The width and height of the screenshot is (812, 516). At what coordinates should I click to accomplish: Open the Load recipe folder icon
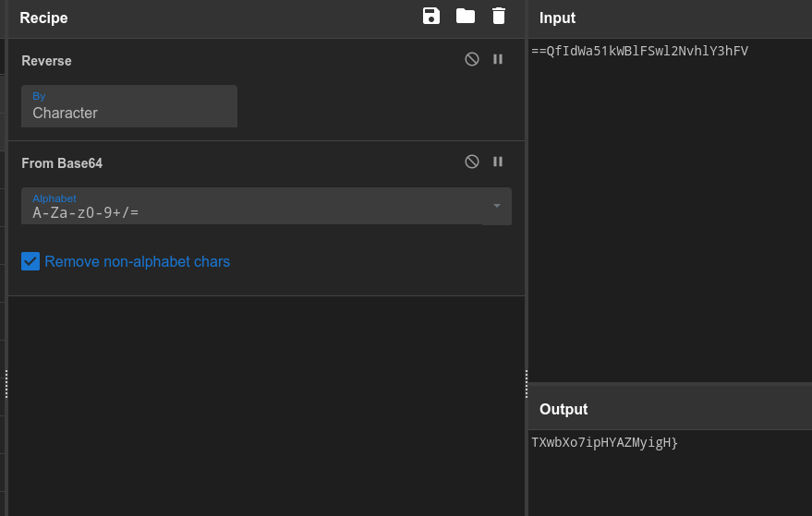466,16
